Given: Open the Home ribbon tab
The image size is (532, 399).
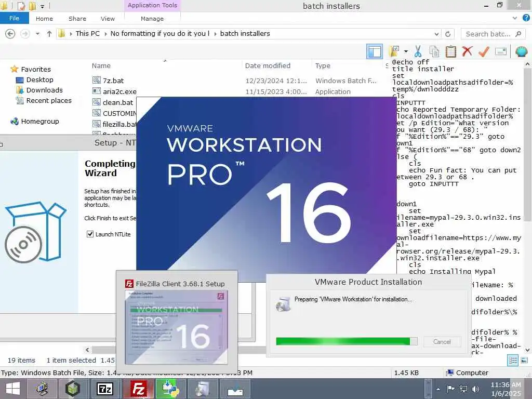Looking at the screenshot, I should point(45,19).
